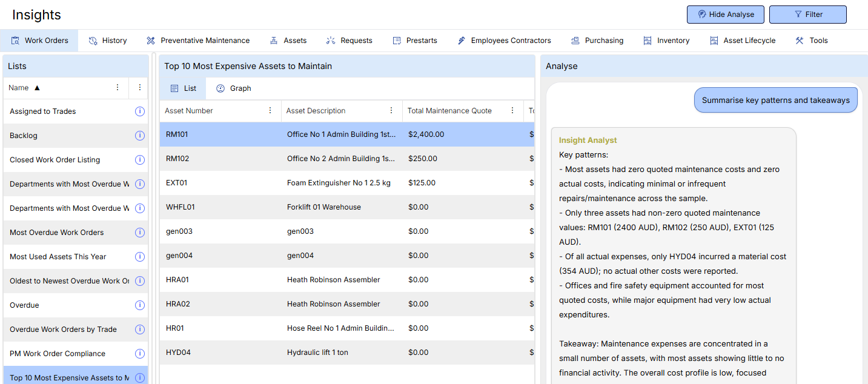Click info icon for Closed Work Order Listing
The width and height of the screenshot is (868, 384).
139,160
